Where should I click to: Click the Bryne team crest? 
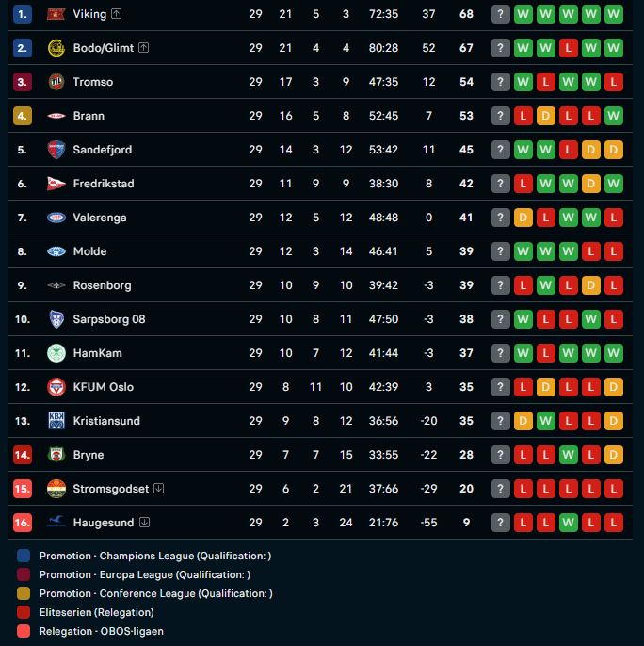click(56, 455)
